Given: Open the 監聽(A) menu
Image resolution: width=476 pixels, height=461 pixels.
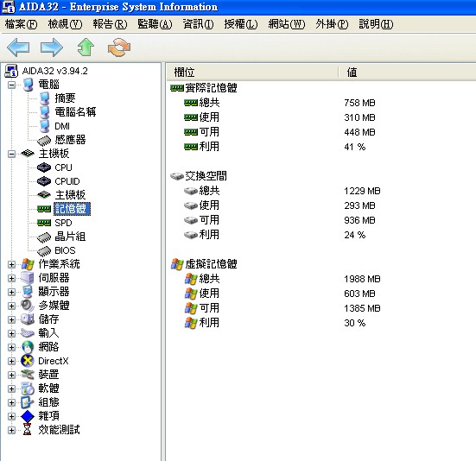Looking at the screenshot, I should (x=155, y=24).
